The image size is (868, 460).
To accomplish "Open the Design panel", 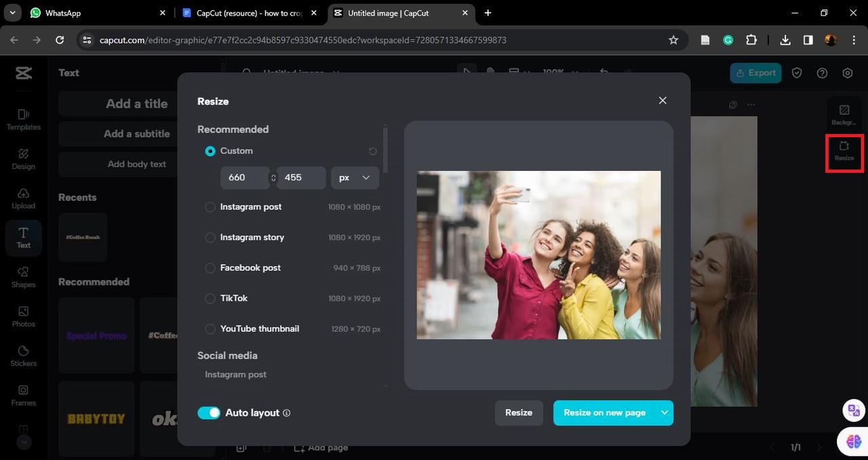I will tap(24, 159).
